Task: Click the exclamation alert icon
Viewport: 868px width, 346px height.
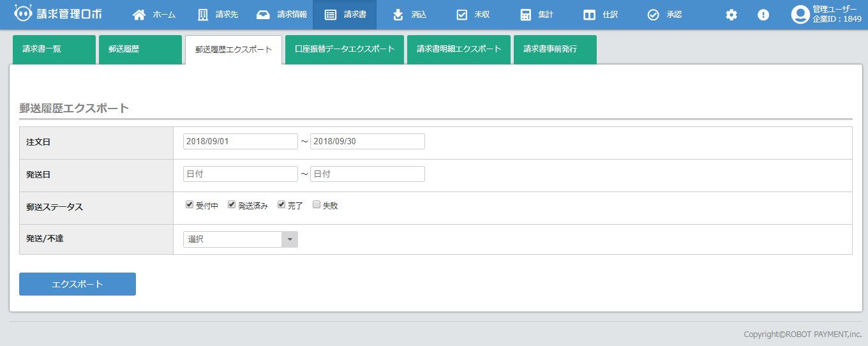Action: [763, 15]
